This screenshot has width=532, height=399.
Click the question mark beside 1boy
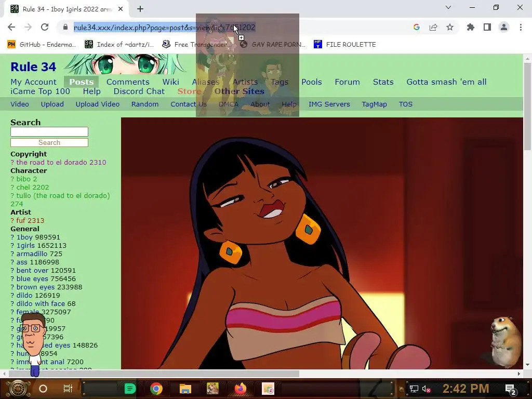[12, 237]
